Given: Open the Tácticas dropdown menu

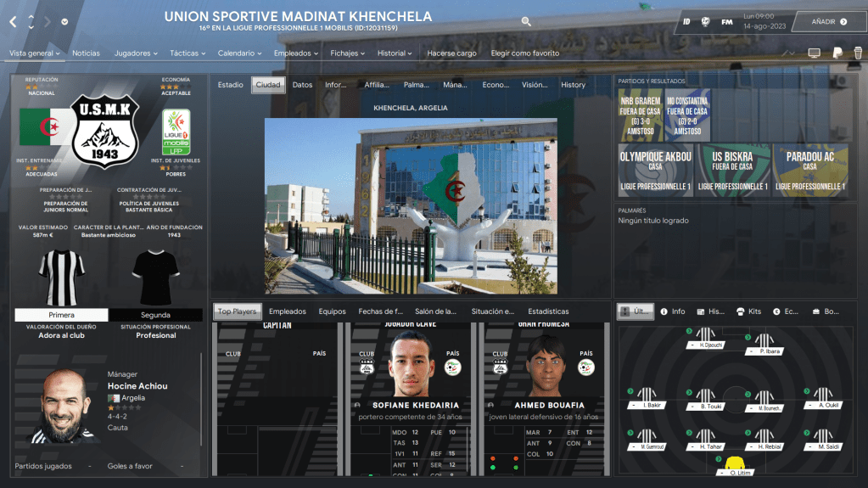Looking at the screenshot, I should [x=188, y=53].
